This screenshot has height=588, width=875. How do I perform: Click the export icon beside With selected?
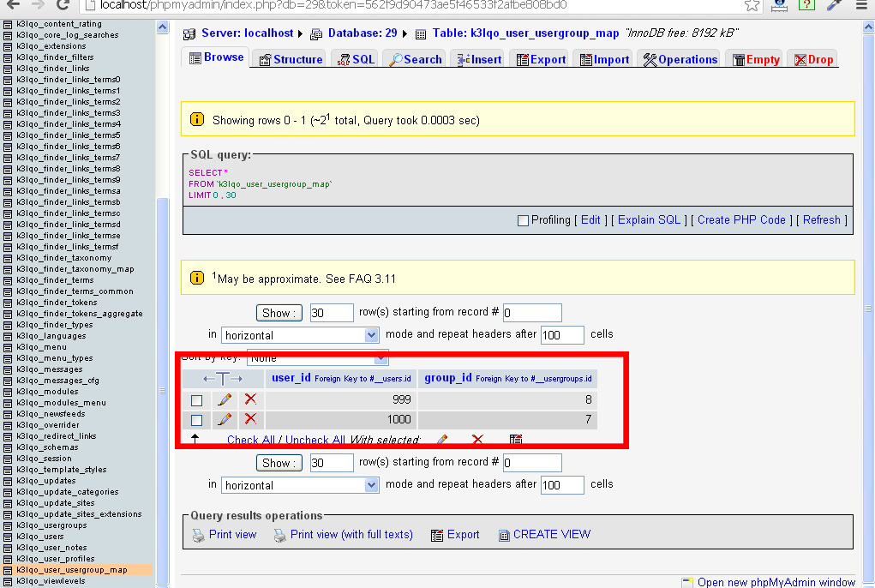point(516,440)
